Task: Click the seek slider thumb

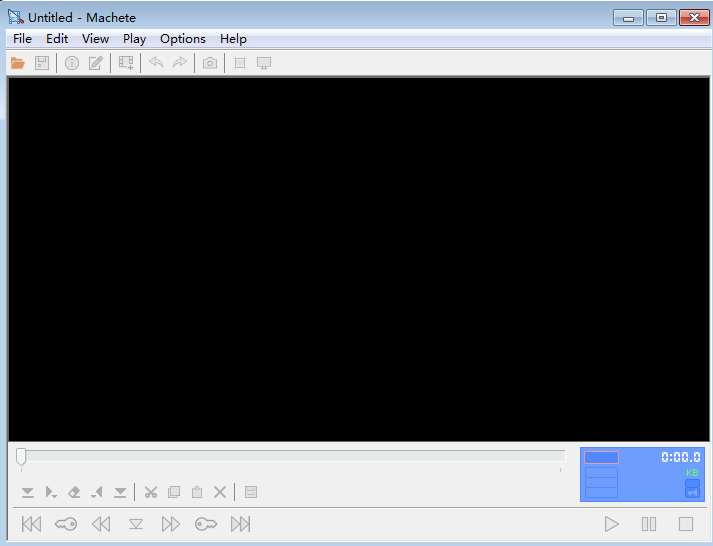Action: 21,456
